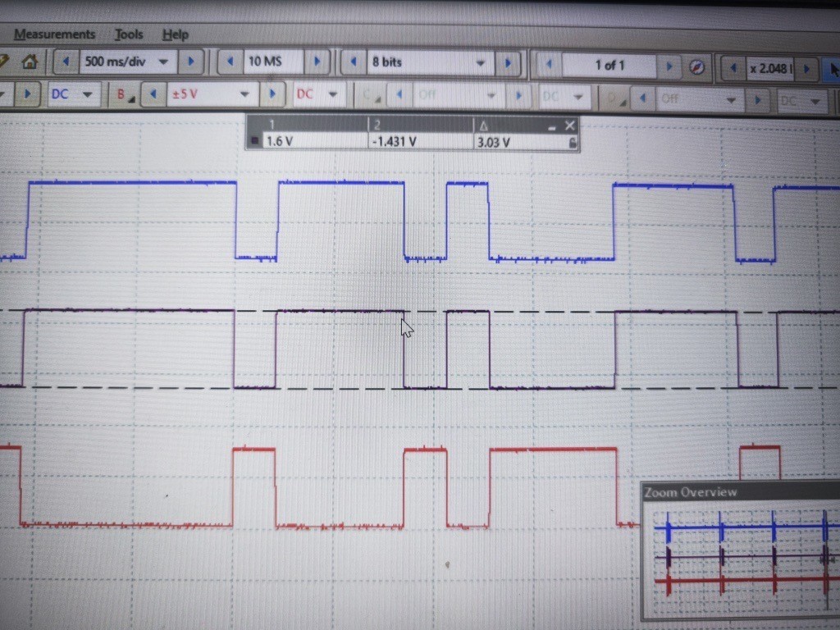Increase resolution with arrow right of 8 bits
The height and width of the screenshot is (630, 840).
click(507, 64)
